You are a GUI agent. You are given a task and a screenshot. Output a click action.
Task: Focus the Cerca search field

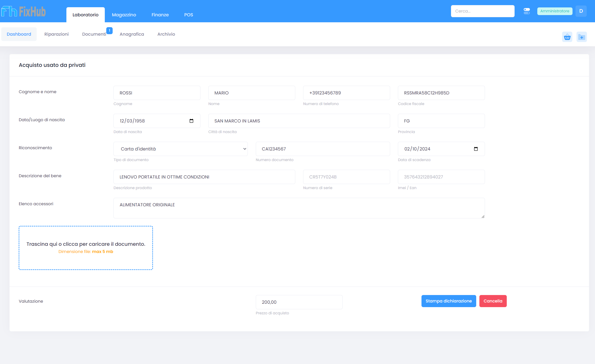482,11
